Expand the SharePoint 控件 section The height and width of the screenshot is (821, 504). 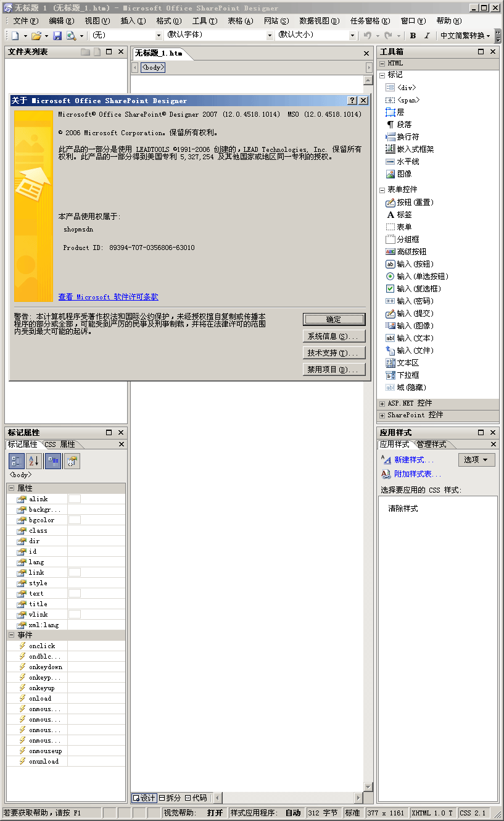point(382,415)
